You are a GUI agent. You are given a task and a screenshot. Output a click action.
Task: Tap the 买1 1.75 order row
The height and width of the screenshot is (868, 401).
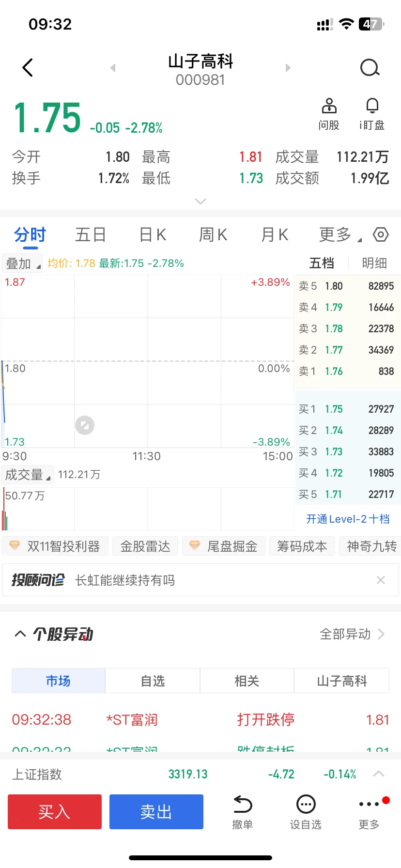[x=348, y=409]
